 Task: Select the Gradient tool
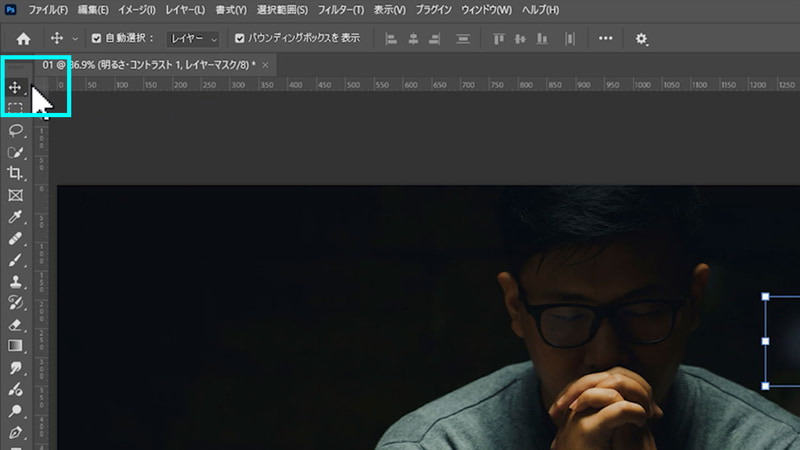pos(15,346)
